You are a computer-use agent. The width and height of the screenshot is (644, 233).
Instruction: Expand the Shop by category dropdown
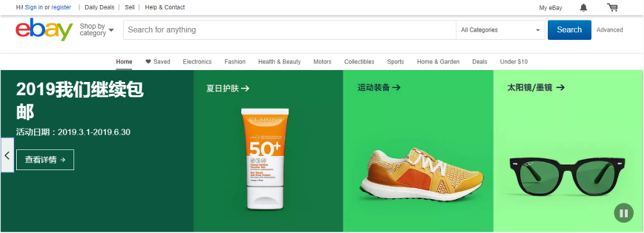tap(96, 30)
